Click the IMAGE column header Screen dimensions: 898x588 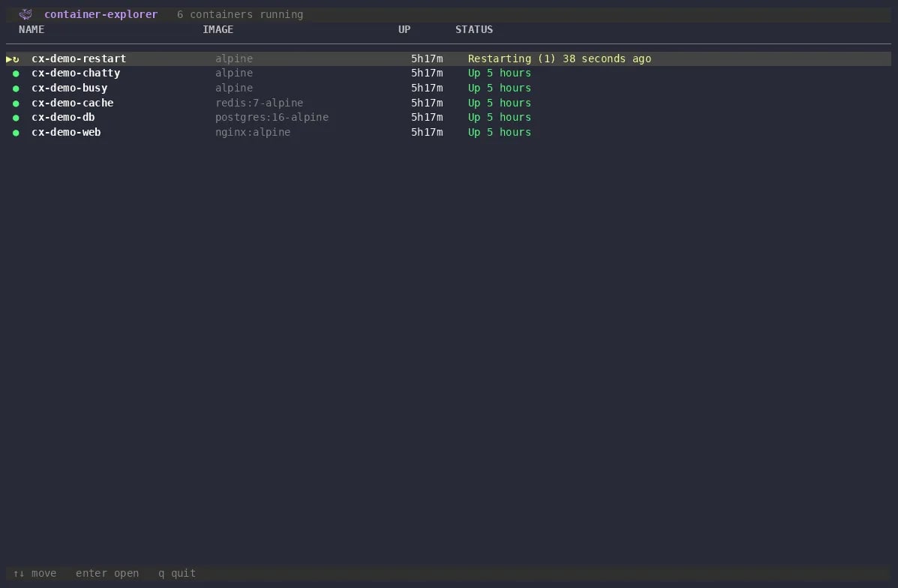pos(218,29)
